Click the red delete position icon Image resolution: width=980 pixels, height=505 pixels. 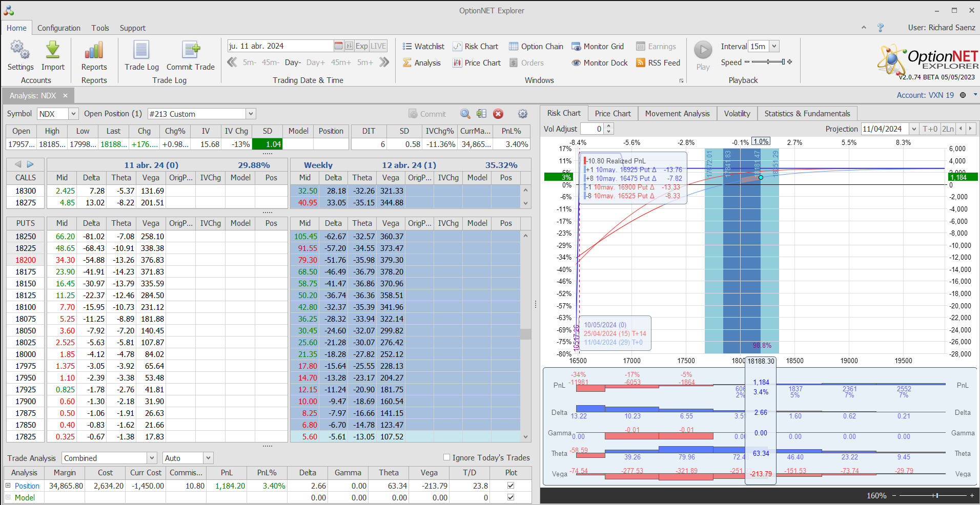[x=498, y=114]
